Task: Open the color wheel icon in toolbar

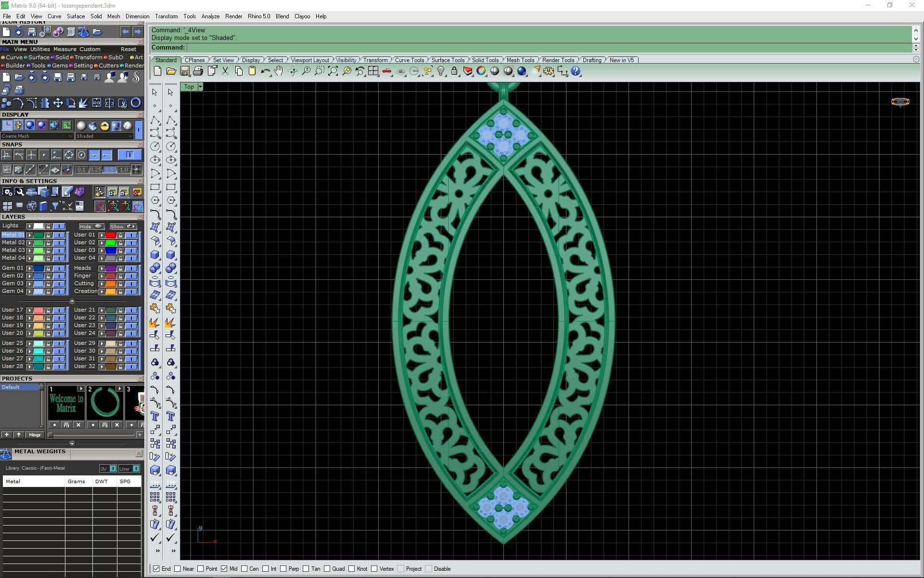Action: [x=481, y=71]
